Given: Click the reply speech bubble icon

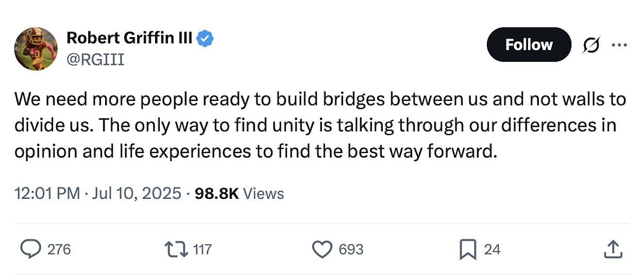Looking at the screenshot, I should [30, 249].
